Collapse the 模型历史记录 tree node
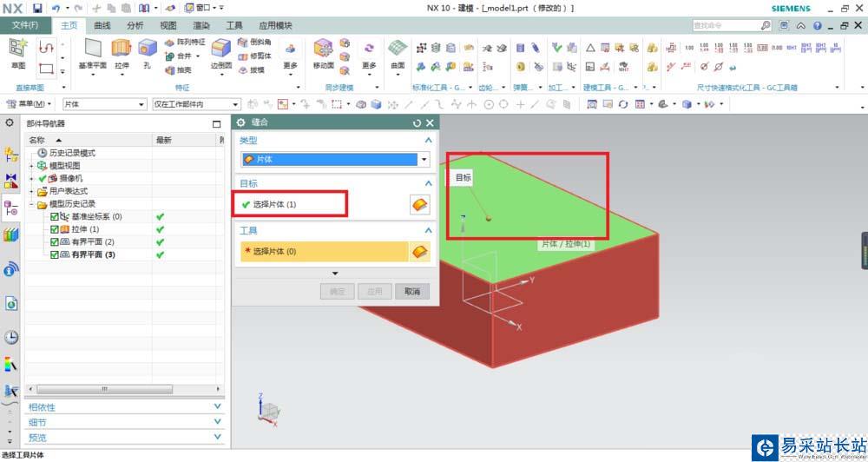The image size is (868, 462). (x=31, y=204)
